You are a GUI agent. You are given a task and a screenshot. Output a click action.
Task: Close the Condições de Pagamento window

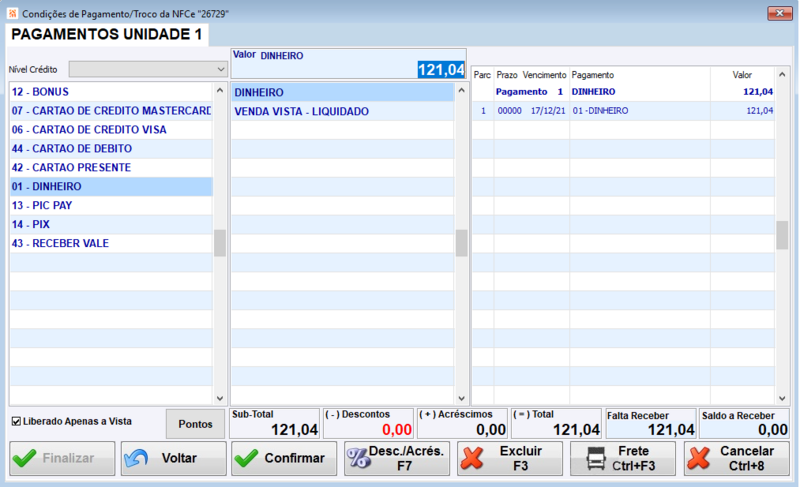780,13
